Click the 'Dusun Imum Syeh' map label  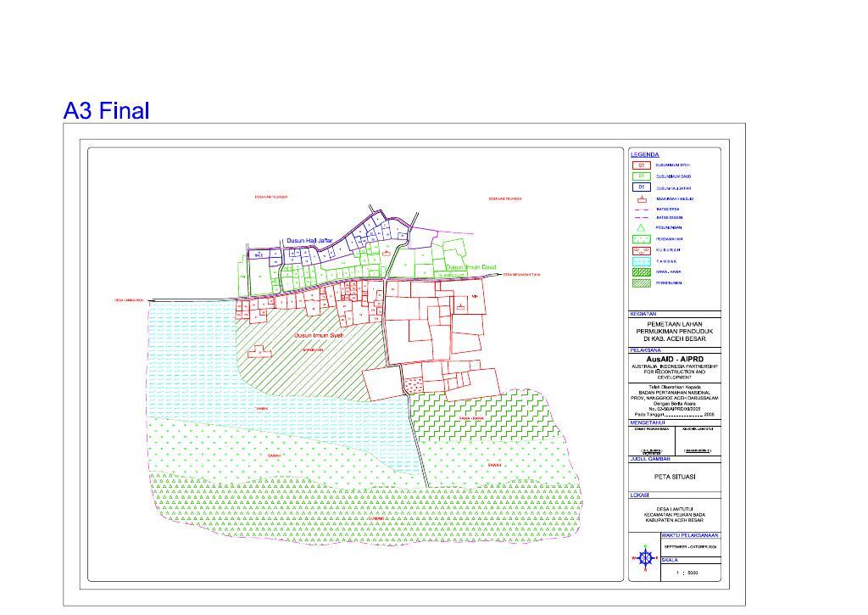tap(319, 335)
